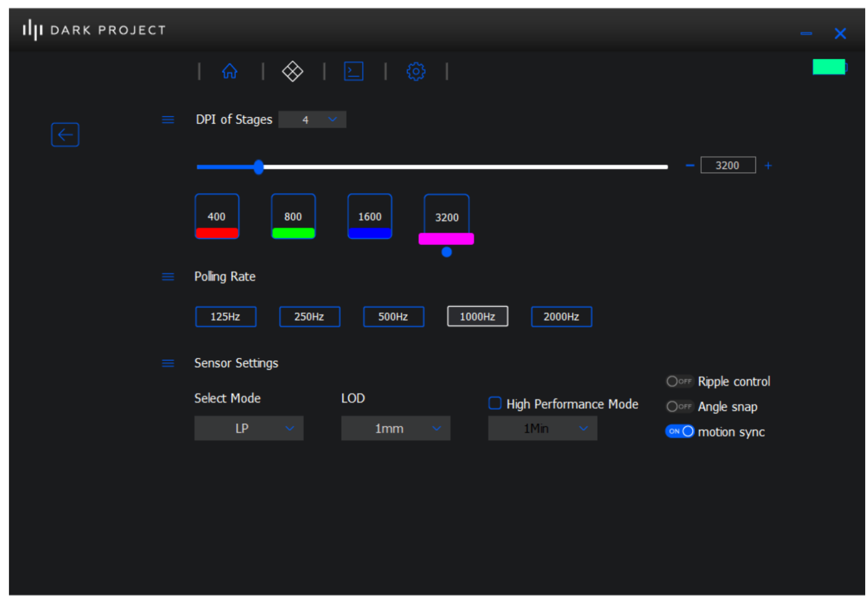Minimize the Dark Project window
Viewport: 868px width, 602px height.
click(806, 33)
